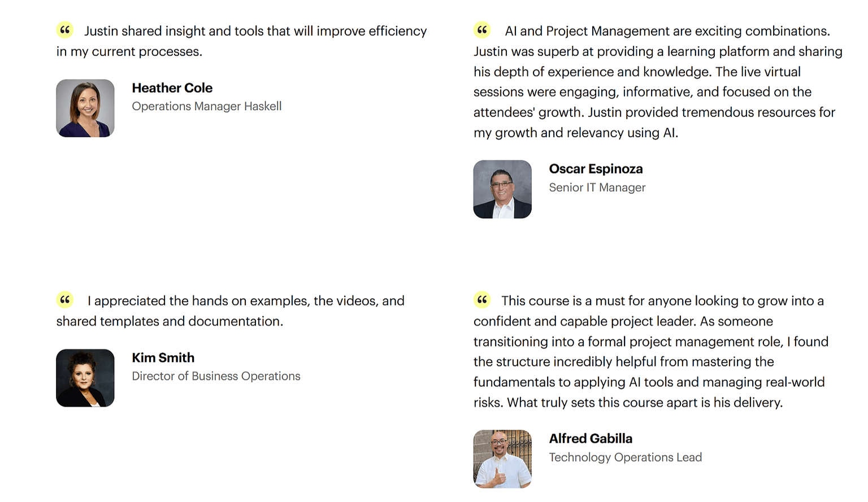Click the quote icon starting Oscar Espinoza's testimonial
The width and height of the screenshot is (868, 502).
(x=482, y=30)
